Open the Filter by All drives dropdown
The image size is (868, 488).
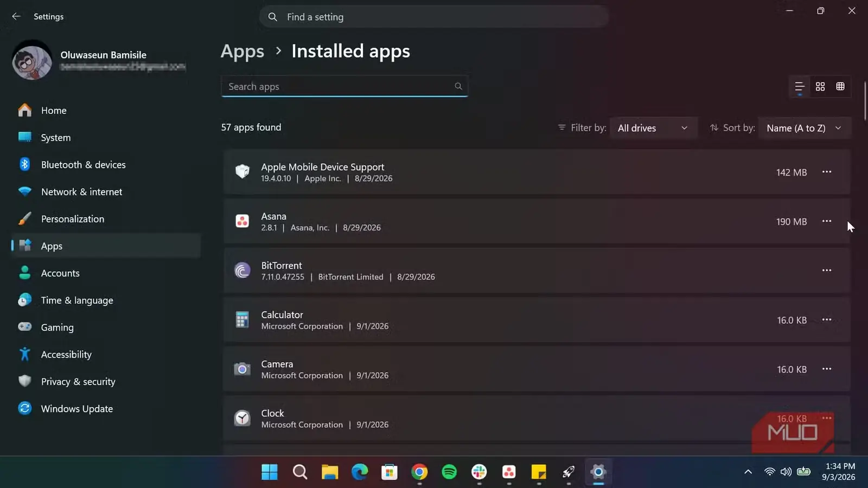[653, 128]
